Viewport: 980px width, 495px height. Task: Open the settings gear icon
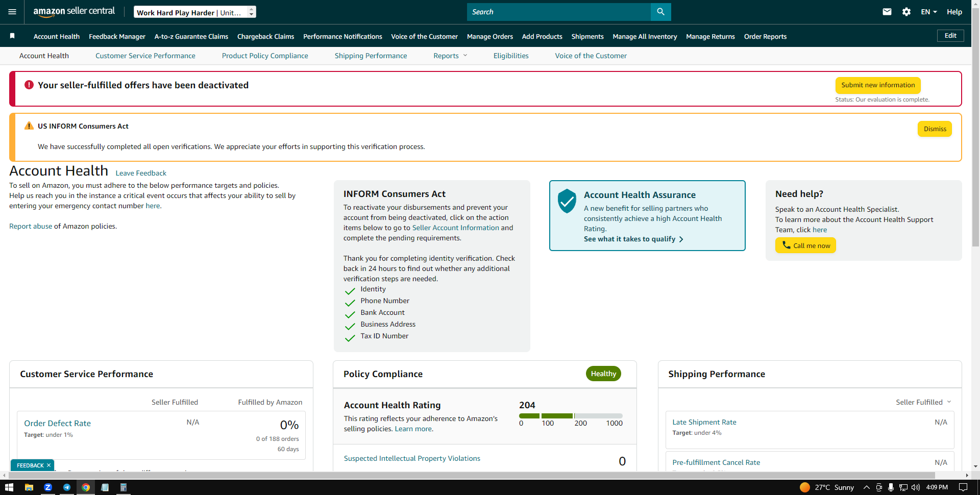906,12
